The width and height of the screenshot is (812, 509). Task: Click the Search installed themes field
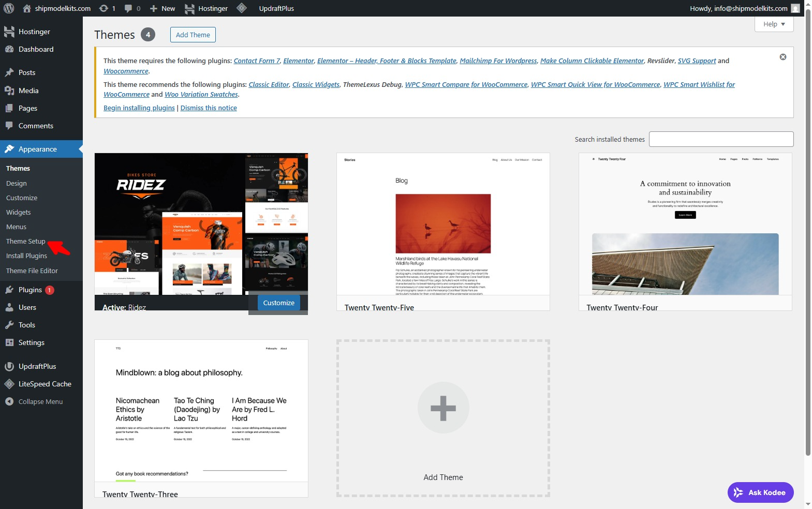click(x=721, y=139)
